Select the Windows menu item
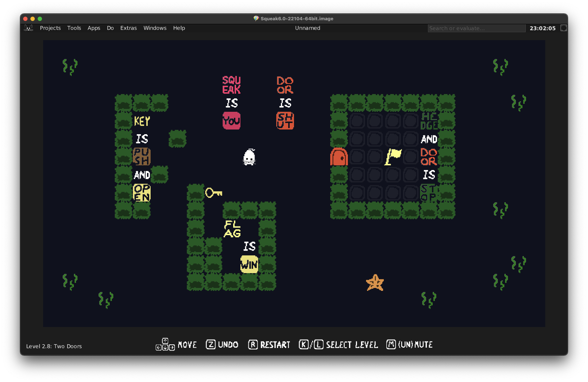This screenshot has width=588, height=382. (x=155, y=28)
